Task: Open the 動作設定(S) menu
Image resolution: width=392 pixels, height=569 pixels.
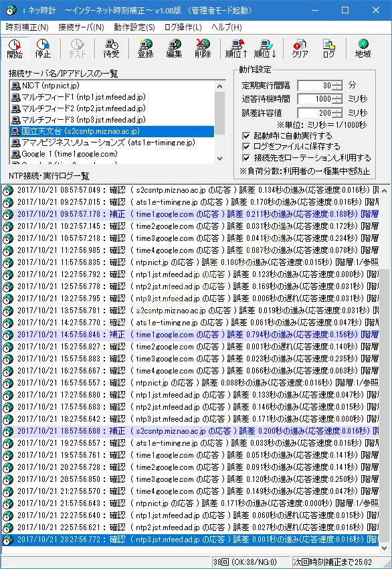Action: [x=134, y=27]
